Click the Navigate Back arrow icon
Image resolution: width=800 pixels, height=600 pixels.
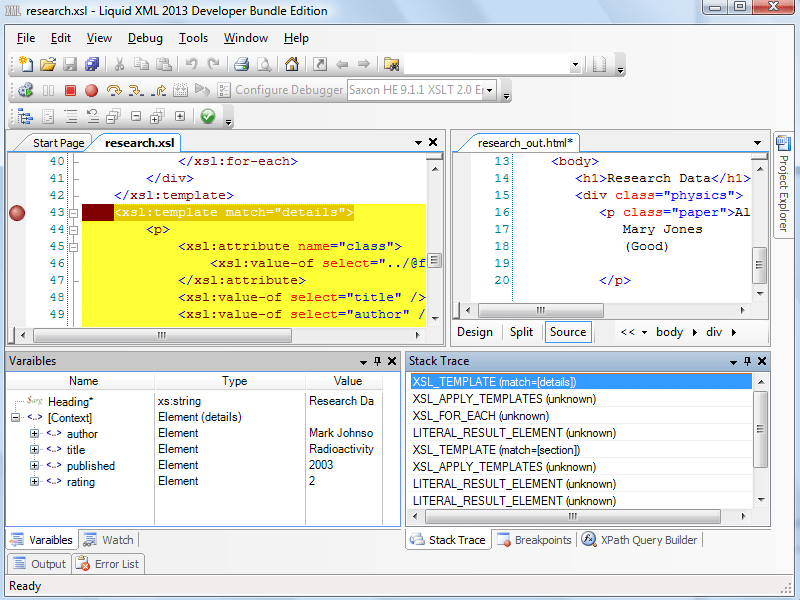(x=342, y=64)
